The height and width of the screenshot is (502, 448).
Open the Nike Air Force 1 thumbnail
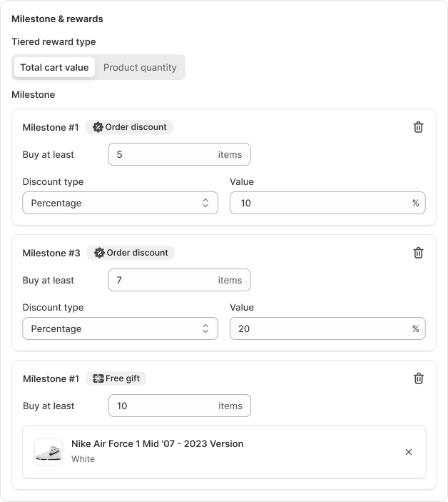pos(49,452)
